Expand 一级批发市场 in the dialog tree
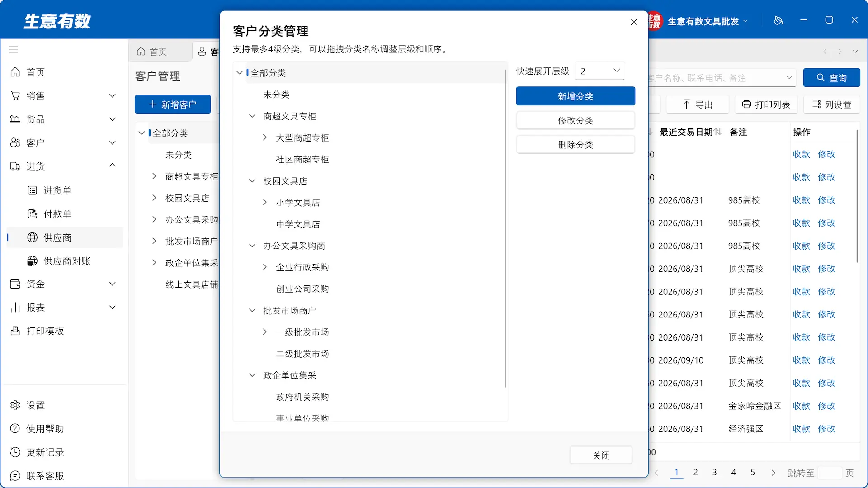The height and width of the screenshot is (488, 868). click(265, 332)
